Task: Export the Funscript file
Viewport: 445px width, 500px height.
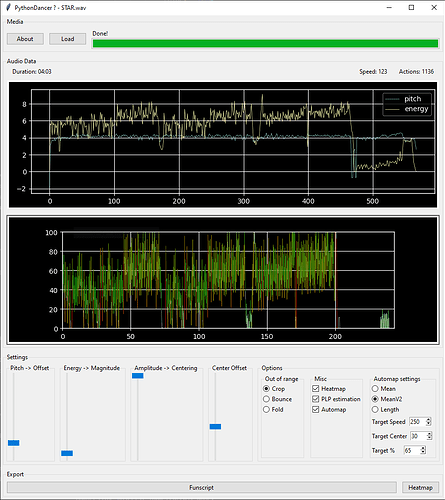Action: pyautogui.click(x=201, y=487)
